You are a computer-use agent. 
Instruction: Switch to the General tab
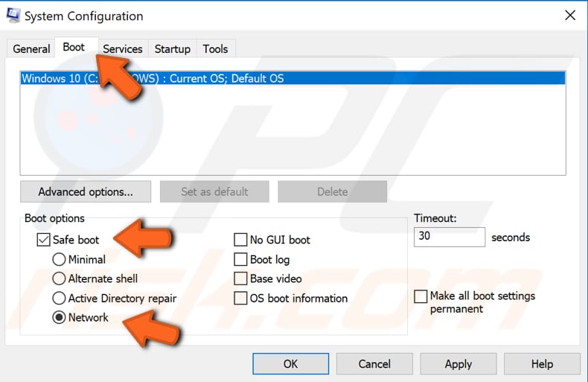[x=31, y=49]
